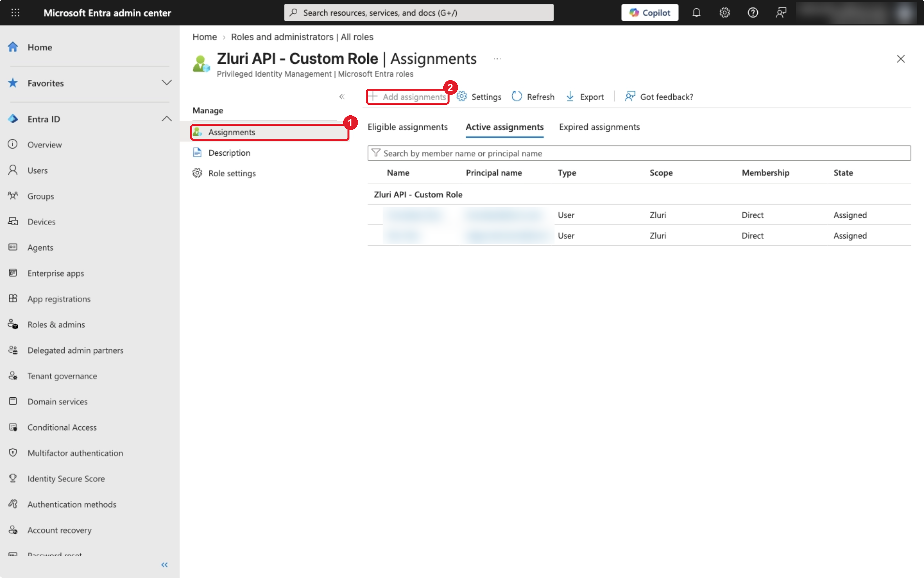Switch to Eligible assignments tab

click(x=408, y=127)
